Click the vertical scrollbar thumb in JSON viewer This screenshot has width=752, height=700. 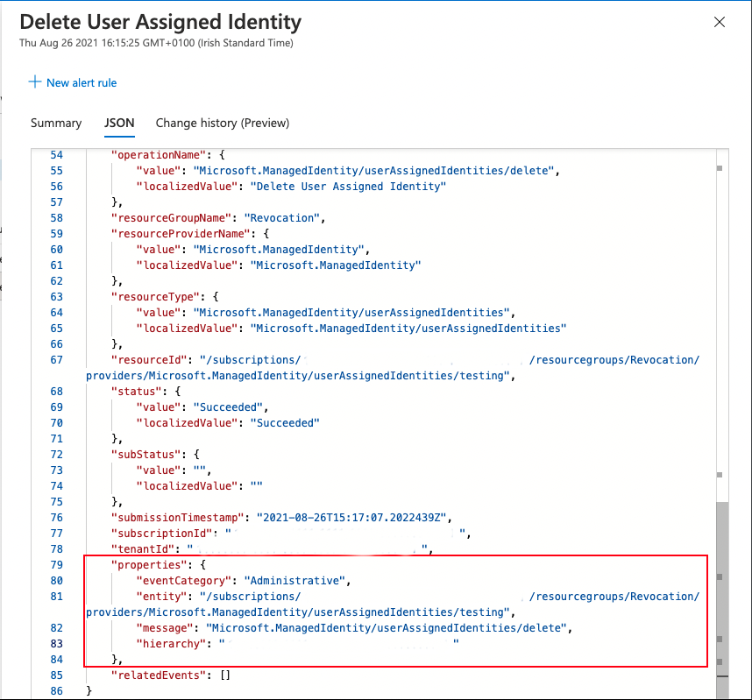[722, 599]
